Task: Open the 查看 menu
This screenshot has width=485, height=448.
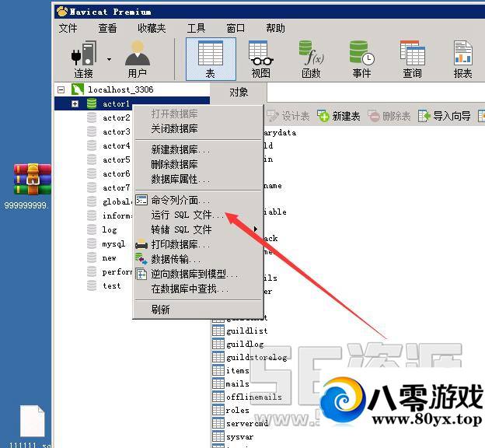Action: pos(107,28)
